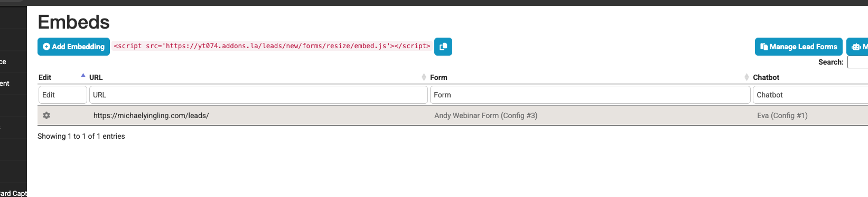Image resolution: width=868 pixels, height=197 pixels.
Task: Click the Chatbot column filter box
Action: 810,95
